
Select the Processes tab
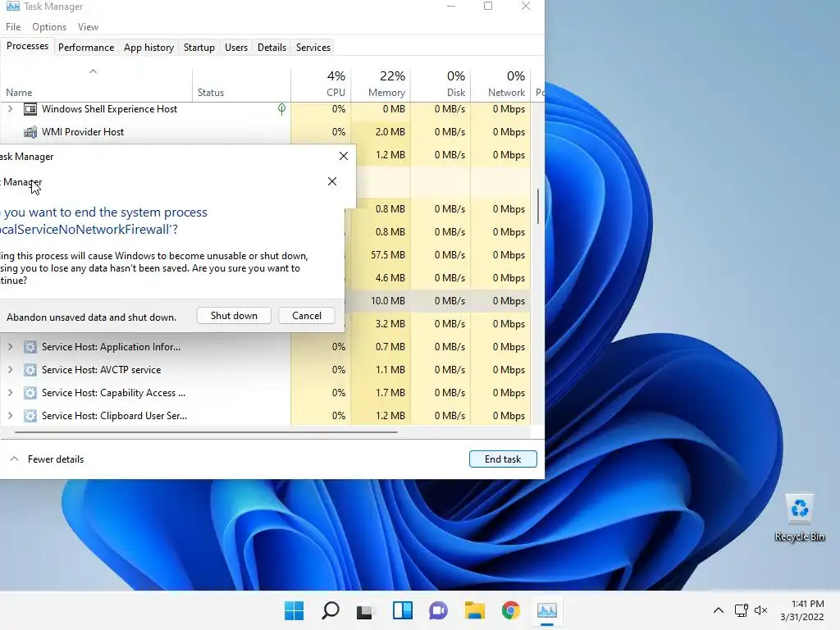click(27, 46)
